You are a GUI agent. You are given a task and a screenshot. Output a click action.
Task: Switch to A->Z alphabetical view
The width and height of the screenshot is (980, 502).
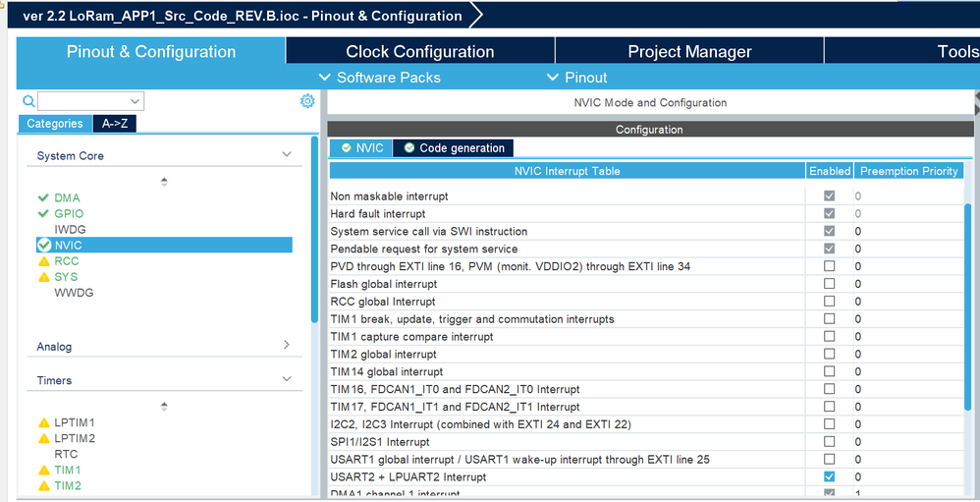114,123
